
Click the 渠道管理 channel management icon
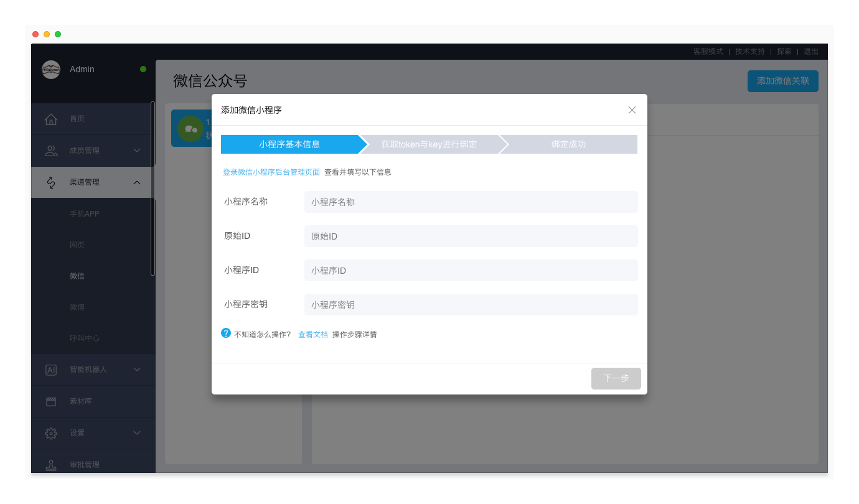coord(50,182)
